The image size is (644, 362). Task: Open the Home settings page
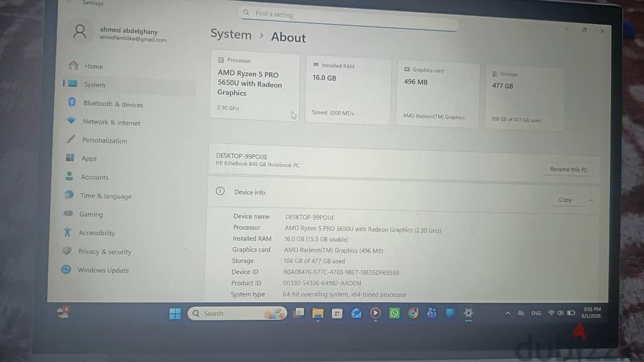94,66
